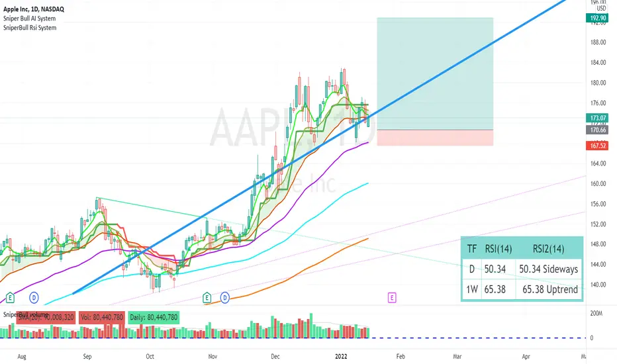Click the Apple Inc, 1D, NASDAQ title
The height and width of the screenshot is (364, 617).
pos(34,9)
